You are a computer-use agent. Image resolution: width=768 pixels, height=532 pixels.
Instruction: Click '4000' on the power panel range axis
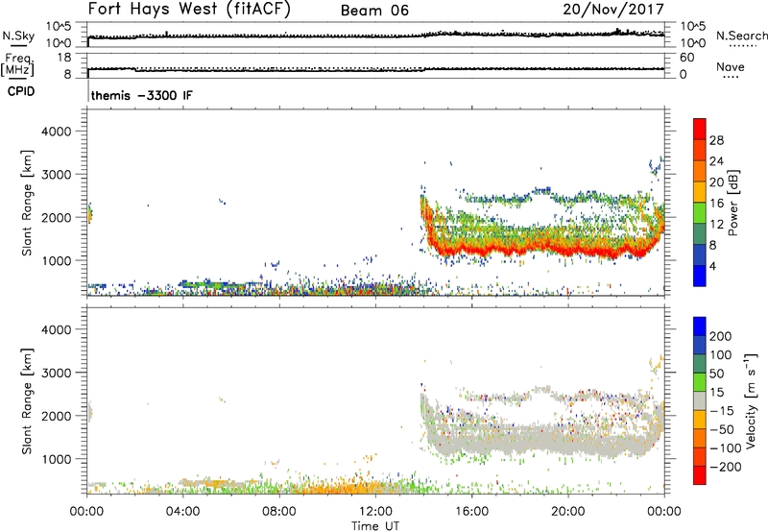pos(57,132)
